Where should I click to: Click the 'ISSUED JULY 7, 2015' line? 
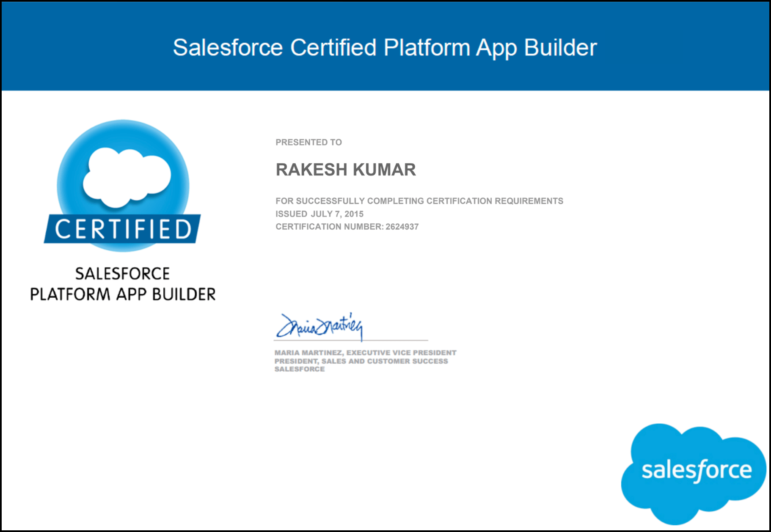[x=319, y=214]
